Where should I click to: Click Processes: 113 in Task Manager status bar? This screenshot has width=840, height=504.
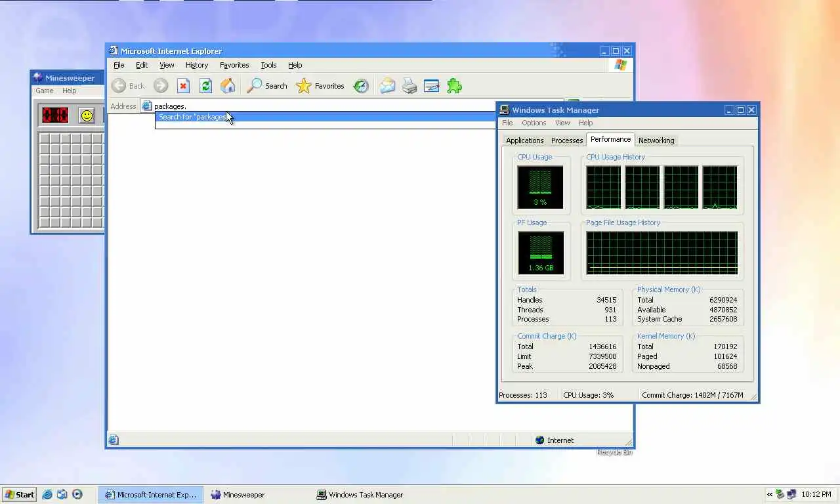[x=523, y=395]
